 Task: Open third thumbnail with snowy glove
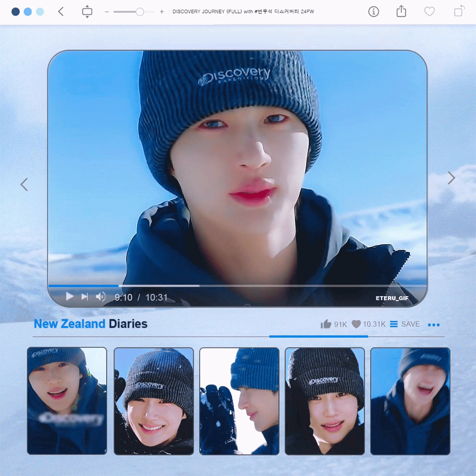[x=239, y=401]
